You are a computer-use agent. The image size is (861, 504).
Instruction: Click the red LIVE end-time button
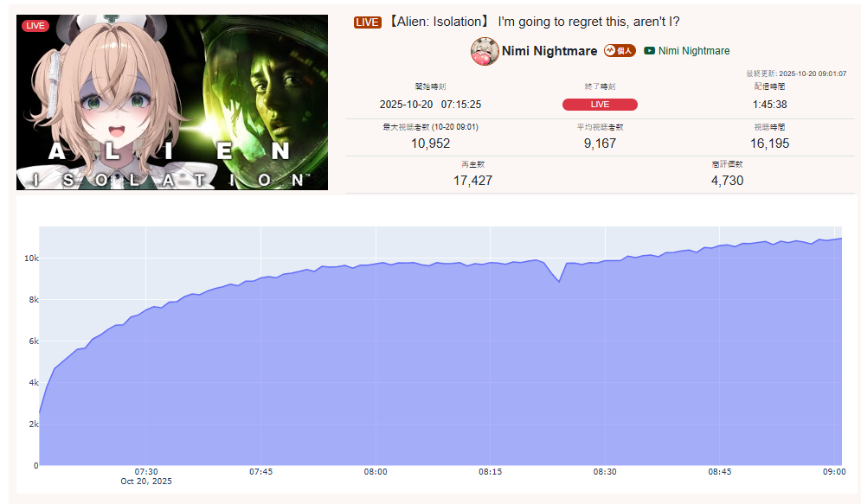coord(600,105)
